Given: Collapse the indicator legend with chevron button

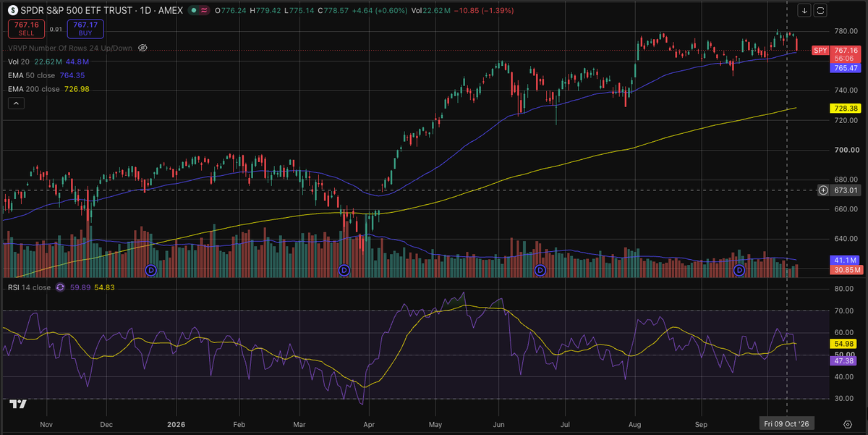Looking at the screenshot, I should point(15,104).
